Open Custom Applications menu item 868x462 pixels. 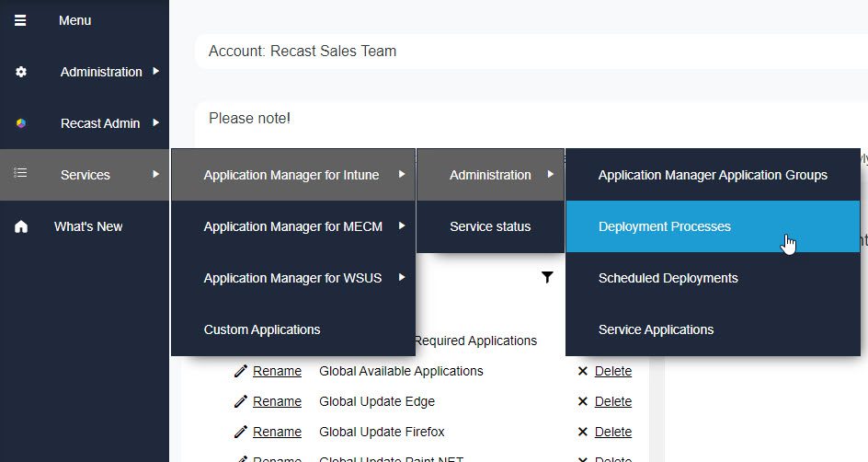coord(262,329)
